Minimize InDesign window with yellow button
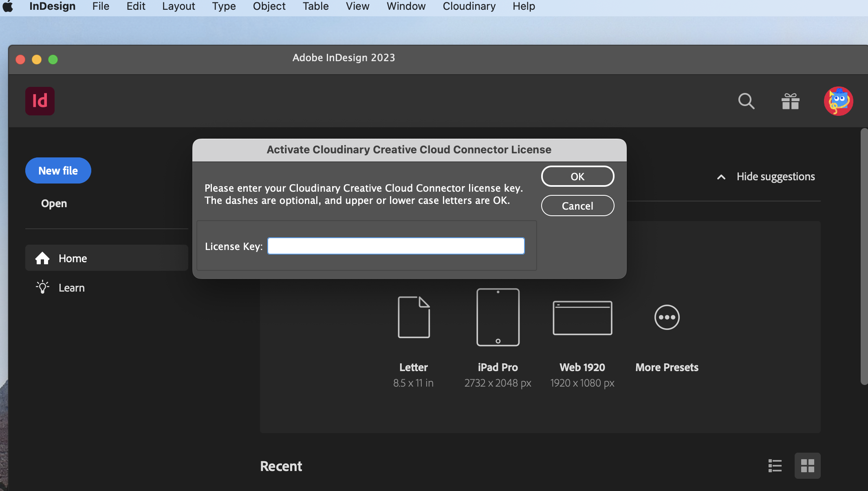Image resolution: width=868 pixels, height=491 pixels. [37, 60]
